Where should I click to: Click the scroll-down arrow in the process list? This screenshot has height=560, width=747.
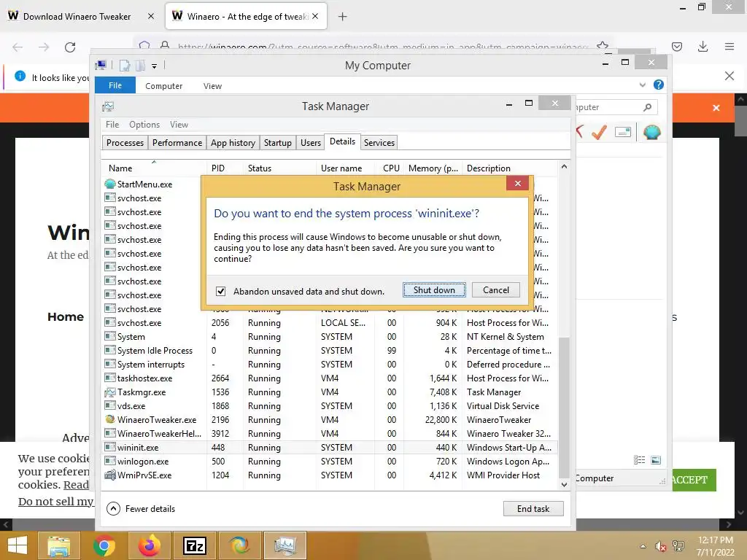[564, 485]
